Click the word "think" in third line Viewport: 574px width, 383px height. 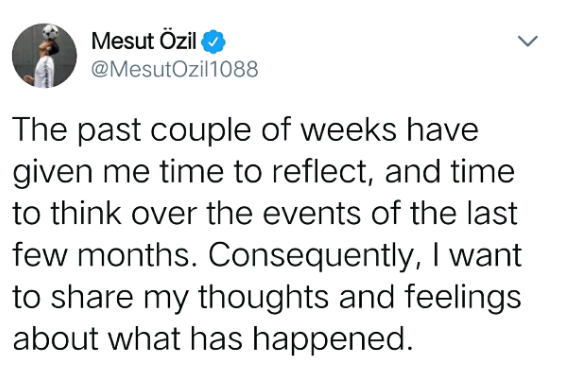click(x=86, y=213)
